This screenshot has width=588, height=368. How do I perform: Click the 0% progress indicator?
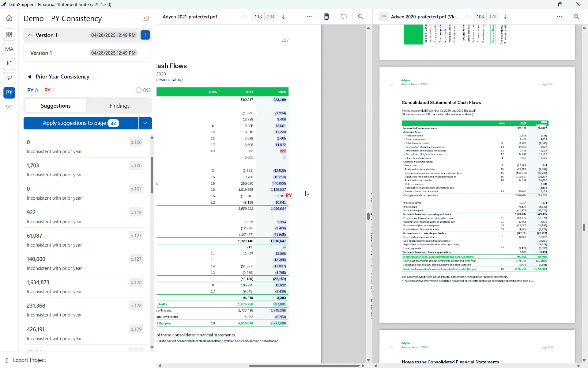[143, 90]
